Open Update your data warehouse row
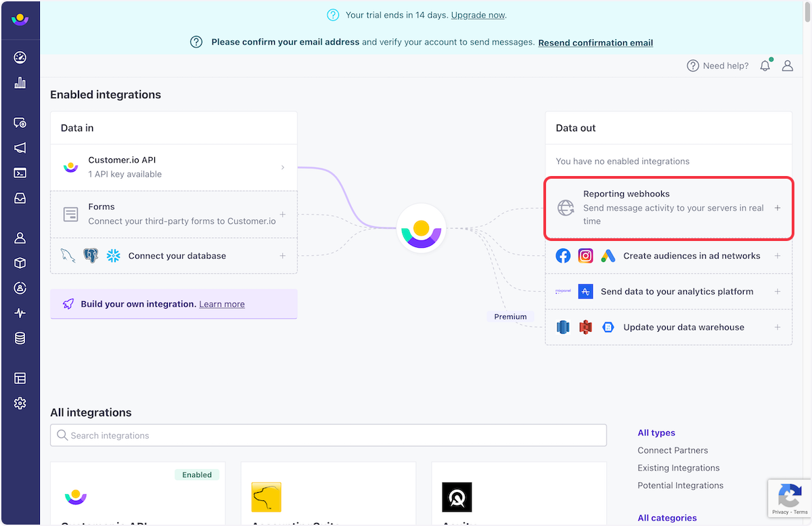 tap(669, 327)
